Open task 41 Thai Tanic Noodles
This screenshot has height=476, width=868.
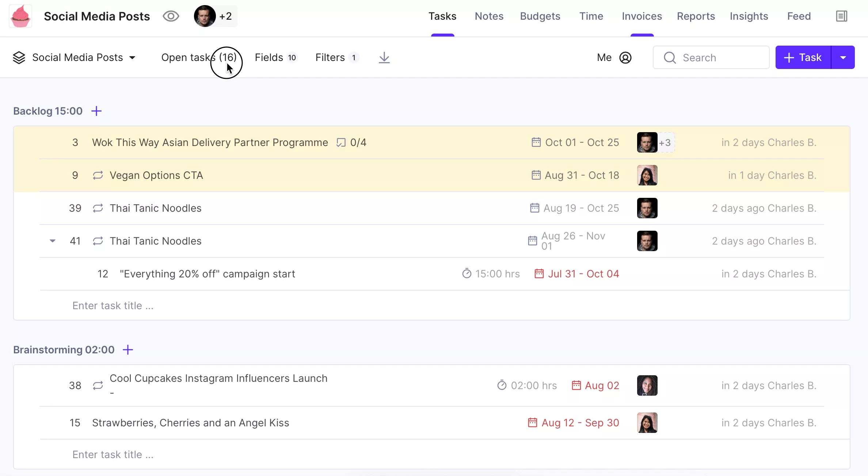point(156,241)
